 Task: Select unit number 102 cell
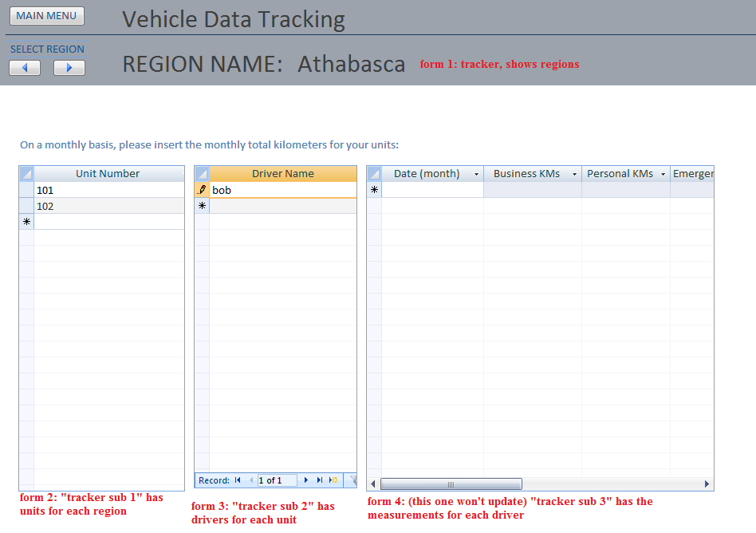[109, 206]
